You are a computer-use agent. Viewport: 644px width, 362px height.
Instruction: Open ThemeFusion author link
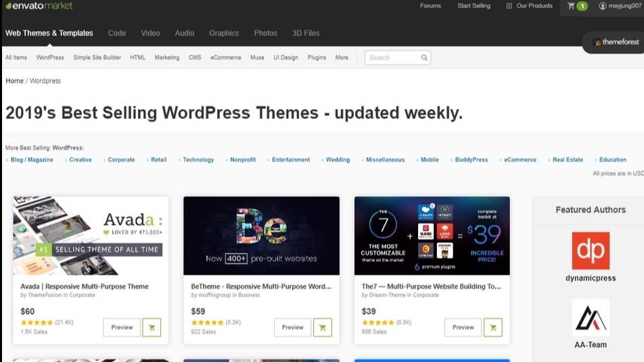(x=45, y=295)
